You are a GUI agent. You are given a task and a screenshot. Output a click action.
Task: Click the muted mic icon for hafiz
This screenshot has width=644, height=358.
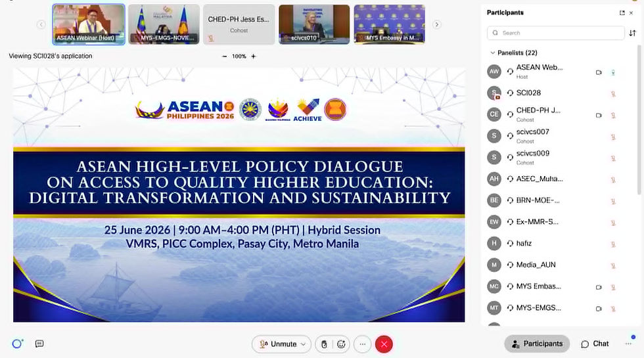pyautogui.click(x=612, y=244)
